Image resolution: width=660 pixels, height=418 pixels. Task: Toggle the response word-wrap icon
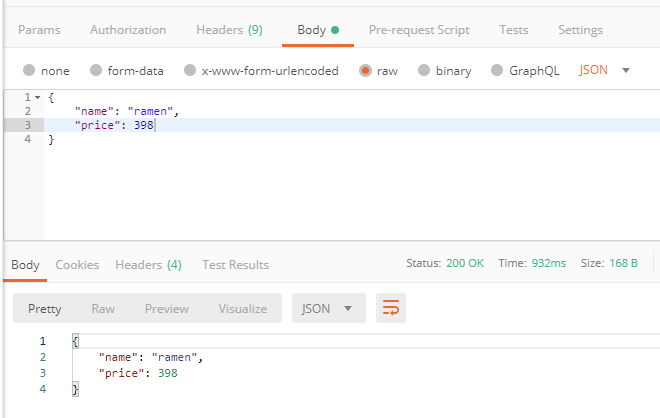point(391,308)
